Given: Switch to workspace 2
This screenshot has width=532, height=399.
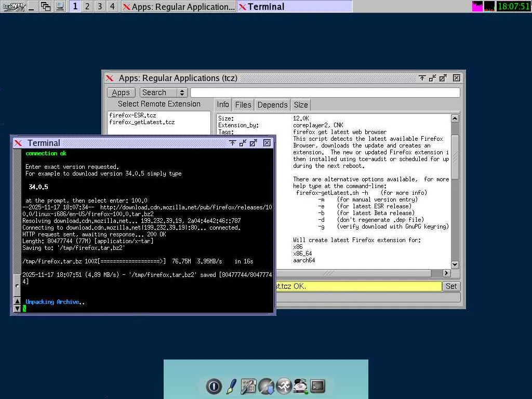Looking at the screenshot, I should [87, 6].
